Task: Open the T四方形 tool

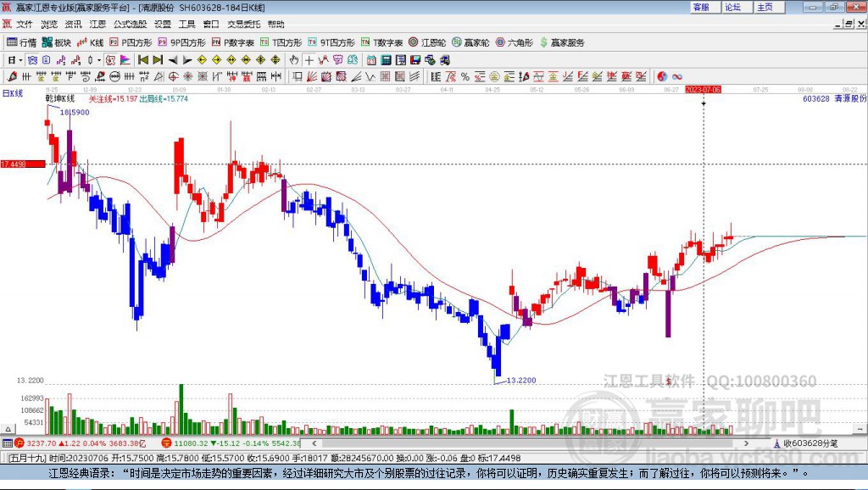Action: pos(281,42)
